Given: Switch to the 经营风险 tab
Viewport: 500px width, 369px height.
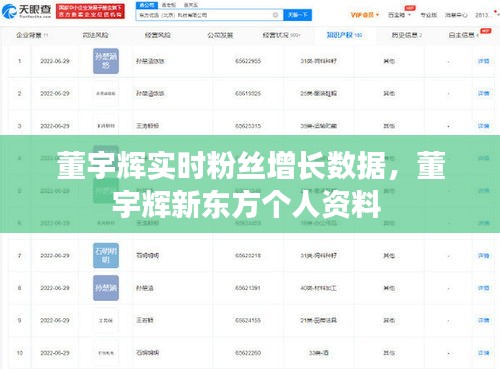Looking at the screenshot, I should click(x=158, y=35).
